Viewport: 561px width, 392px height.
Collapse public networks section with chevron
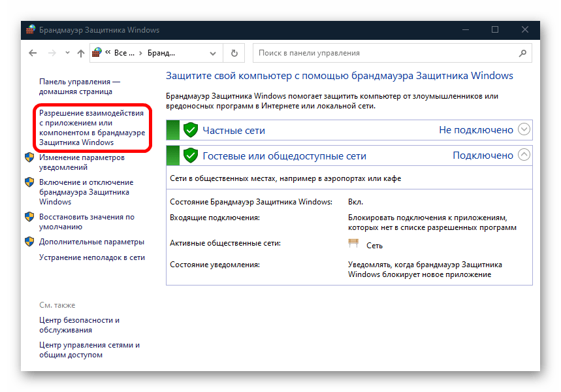[524, 155]
